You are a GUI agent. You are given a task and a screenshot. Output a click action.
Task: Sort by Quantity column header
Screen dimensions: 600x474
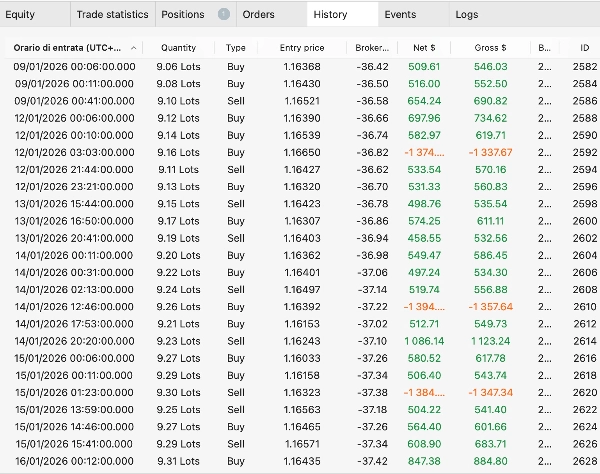point(178,48)
